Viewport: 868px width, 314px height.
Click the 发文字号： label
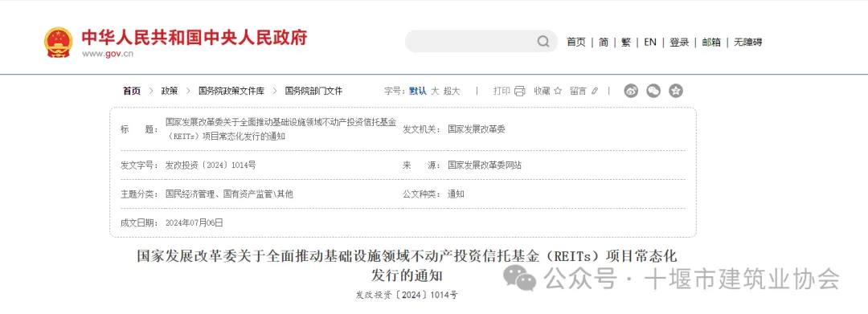[140, 165]
